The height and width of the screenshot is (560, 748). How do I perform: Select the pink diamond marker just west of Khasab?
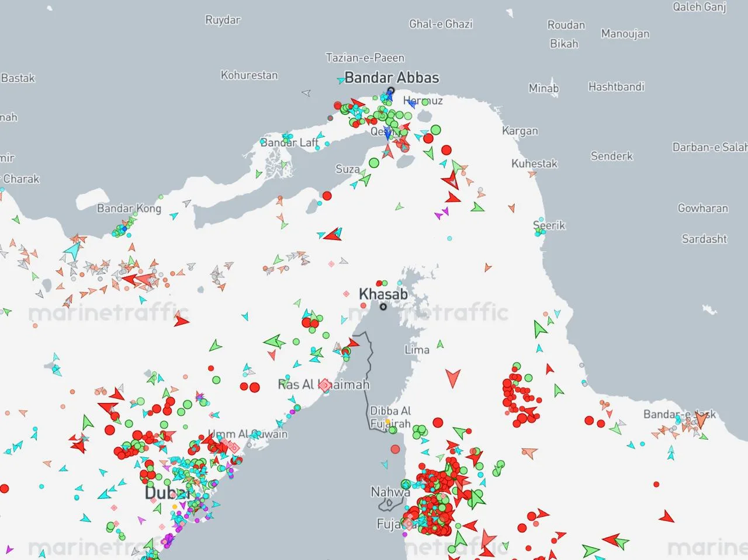pos(346,294)
